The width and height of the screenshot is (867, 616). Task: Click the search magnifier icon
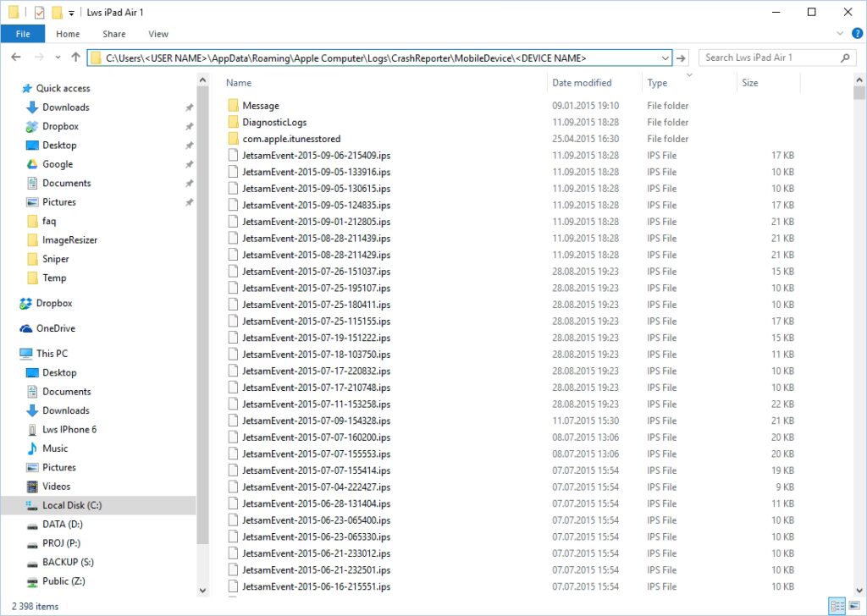click(845, 58)
